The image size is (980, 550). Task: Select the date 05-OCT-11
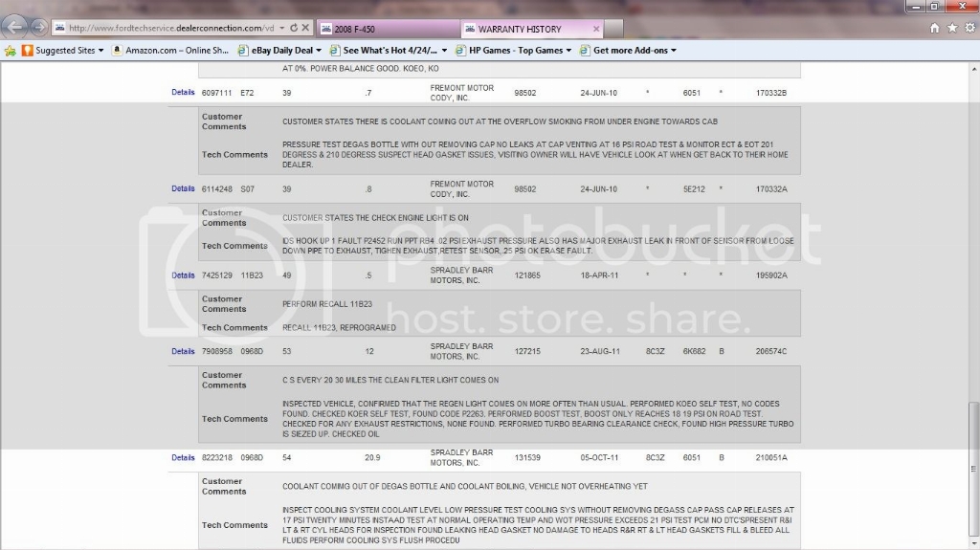click(x=599, y=457)
